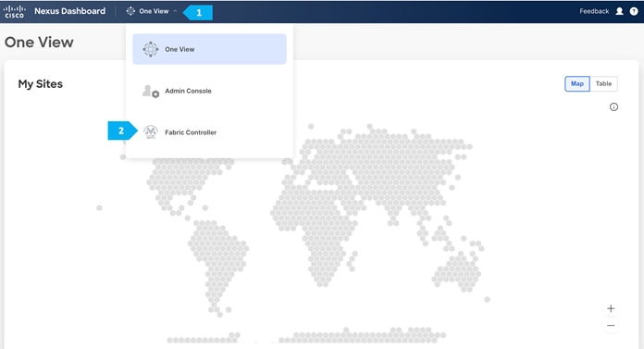Zoom out on the map
This screenshot has width=644, height=349.
[x=611, y=325]
